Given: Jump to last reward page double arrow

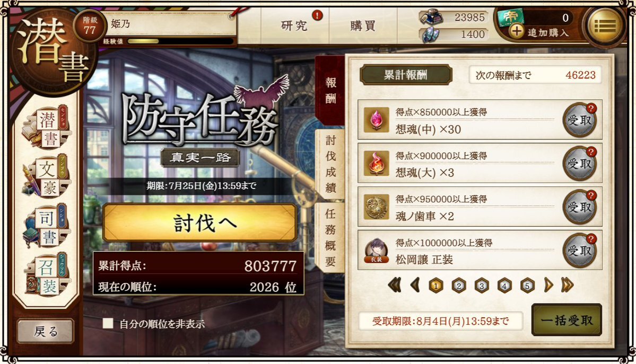Looking at the screenshot, I should [x=567, y=286].
